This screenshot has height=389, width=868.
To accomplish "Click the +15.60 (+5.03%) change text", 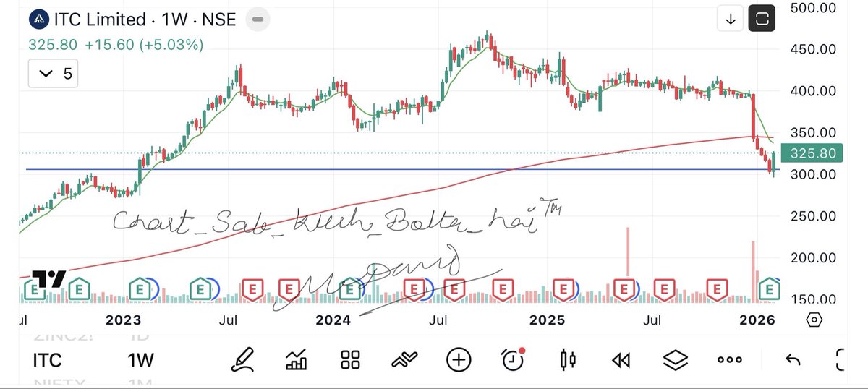I will coord(144,44).
